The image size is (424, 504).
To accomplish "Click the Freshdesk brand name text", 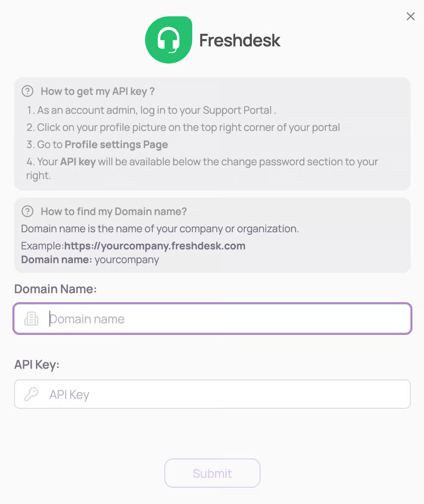I will click(x=240, y=40).
